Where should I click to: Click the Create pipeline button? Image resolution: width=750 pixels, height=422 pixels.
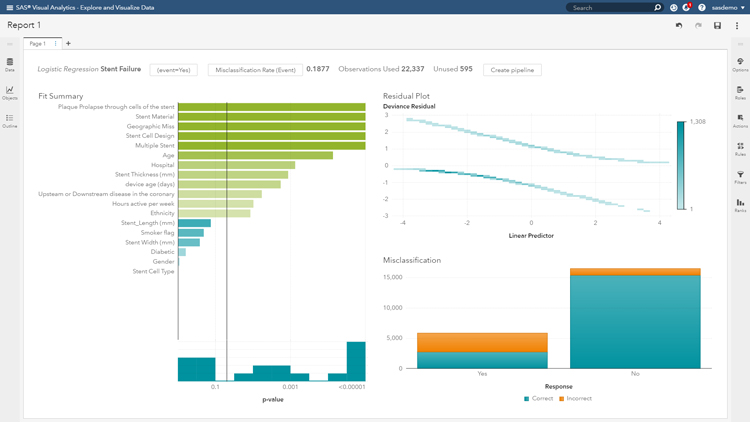pyautogui.click(x=512, y=70)
